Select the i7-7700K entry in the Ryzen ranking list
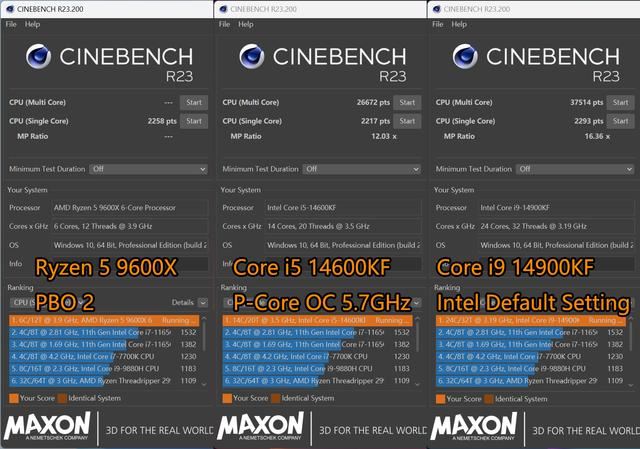 pyautogui.click(x=100, y=355)
